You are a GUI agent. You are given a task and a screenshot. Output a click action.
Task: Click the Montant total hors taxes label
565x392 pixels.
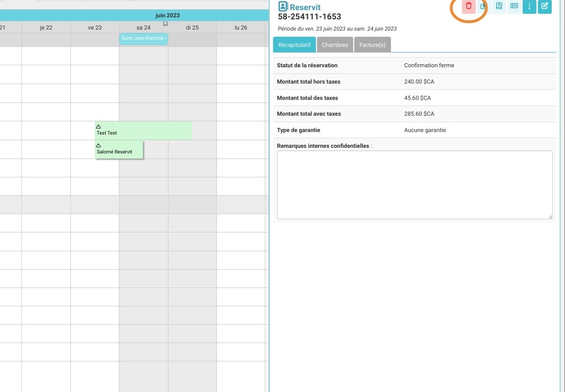point(308,82)
